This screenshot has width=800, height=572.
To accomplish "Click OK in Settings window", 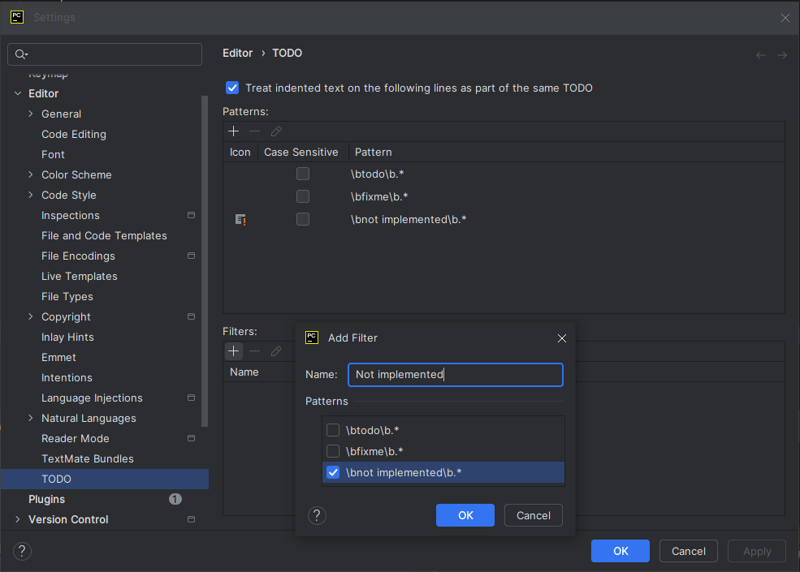I will tap(620, 551).
